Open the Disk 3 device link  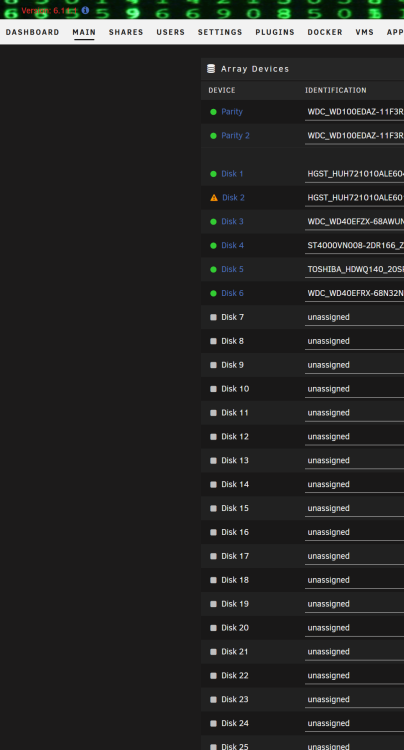232,222
